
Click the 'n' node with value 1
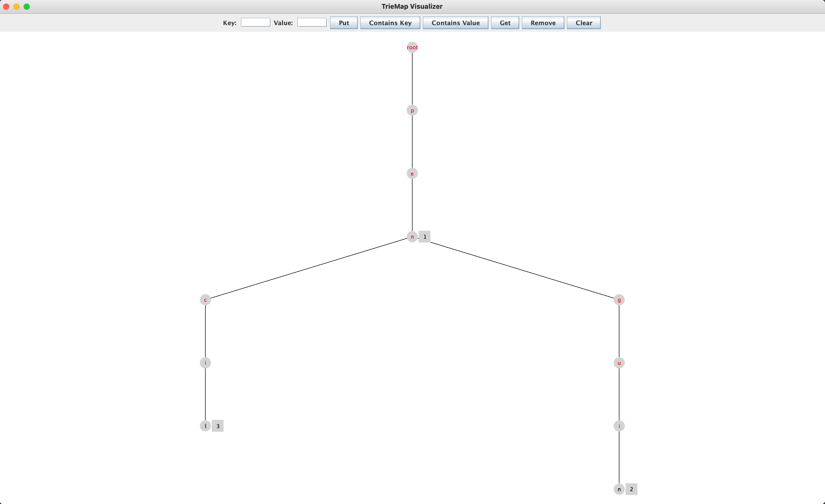click(x=412, y=236)
